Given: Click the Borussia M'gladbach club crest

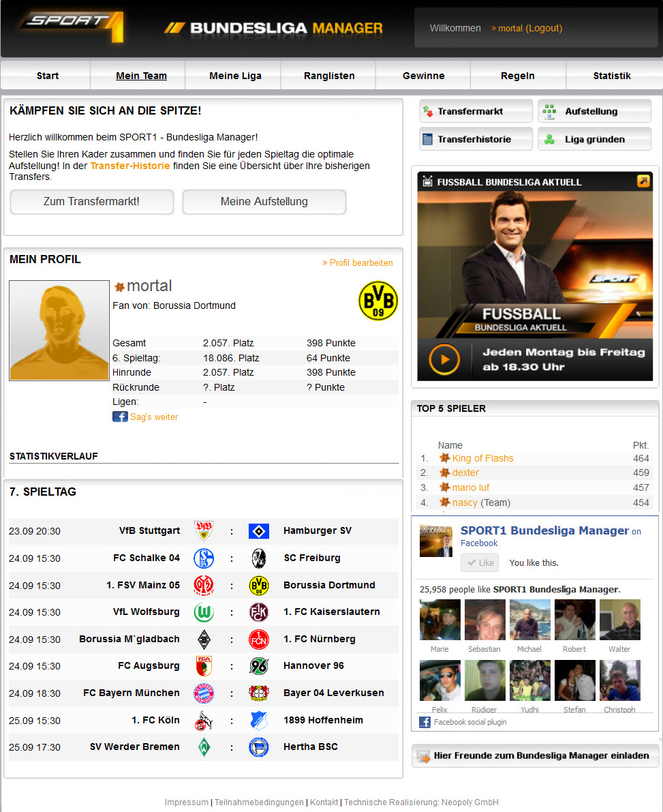Looking at the screenshot, I should tap(204, 640).
